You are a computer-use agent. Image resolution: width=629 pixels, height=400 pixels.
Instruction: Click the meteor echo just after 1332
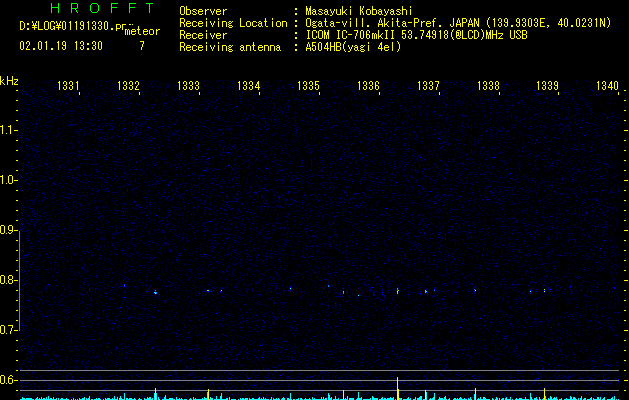[x=155, y=292]
